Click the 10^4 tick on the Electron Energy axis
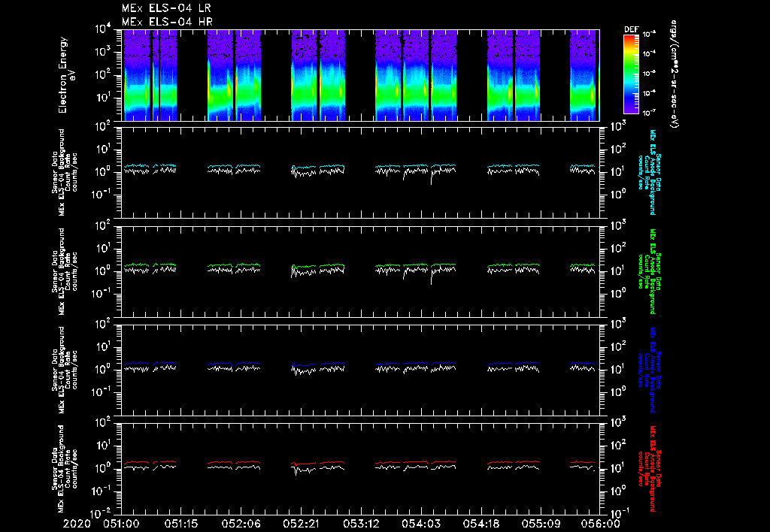Viewport: 770px width, 532px height. [x=103, y=29]
